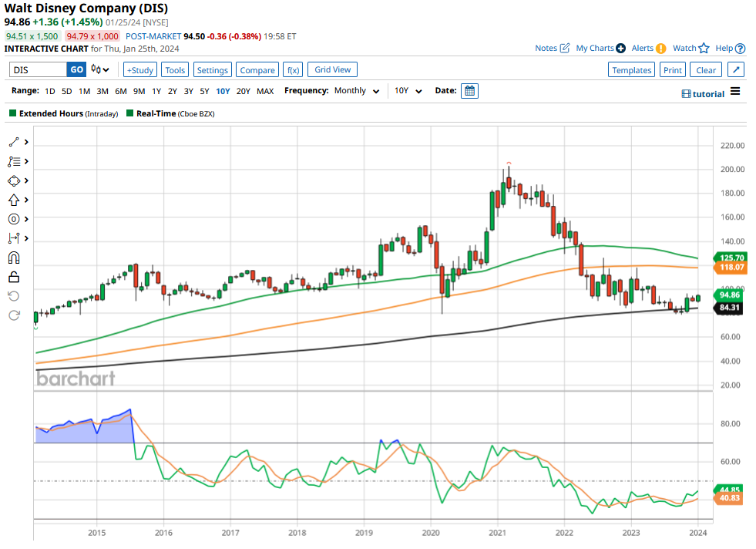Click the pop-out chart arrow icon
Screen dimensions: 756x549
[x=736, y=70]
